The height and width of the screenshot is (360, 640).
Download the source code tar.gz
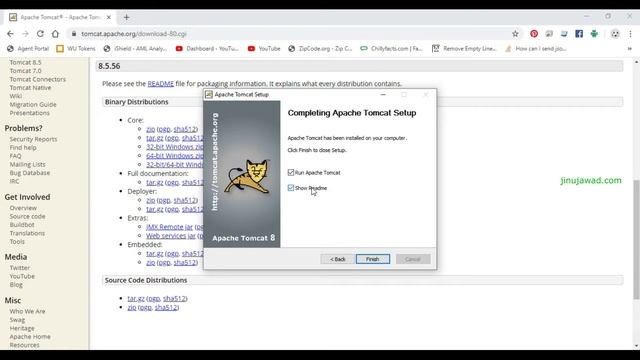pos(136,298)
